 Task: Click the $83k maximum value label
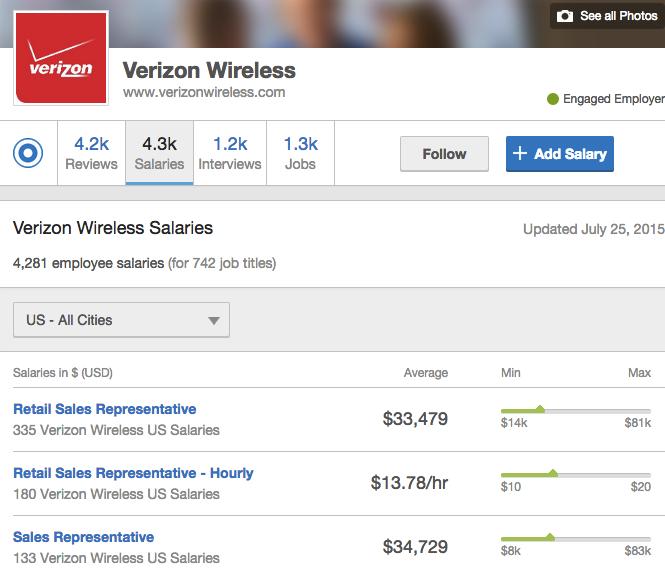point(637,551)
